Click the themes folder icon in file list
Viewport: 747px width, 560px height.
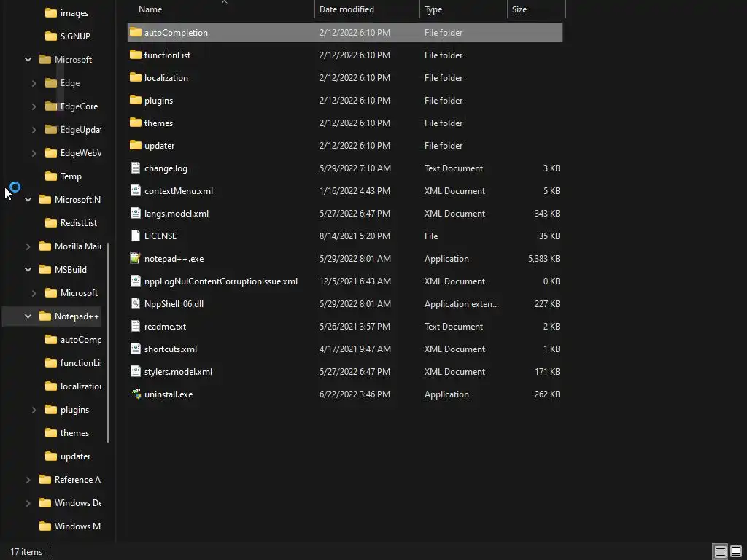coord(135,122)
